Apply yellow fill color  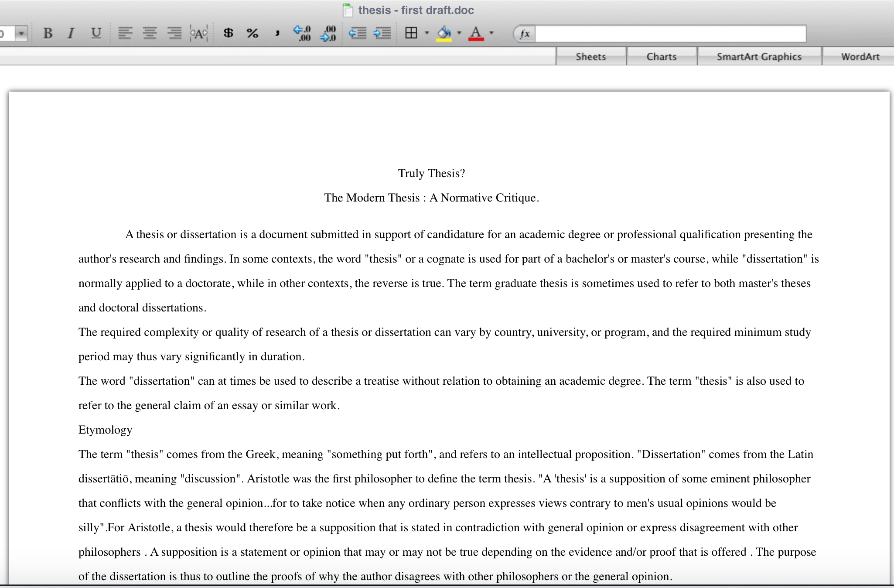point(444,34)
